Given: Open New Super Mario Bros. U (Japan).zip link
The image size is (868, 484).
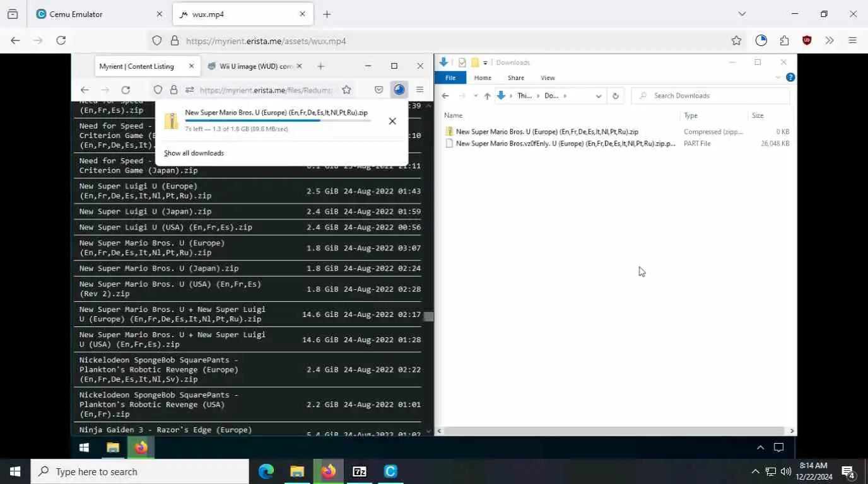Looking at the screenshot, I should tap(159, 268).
